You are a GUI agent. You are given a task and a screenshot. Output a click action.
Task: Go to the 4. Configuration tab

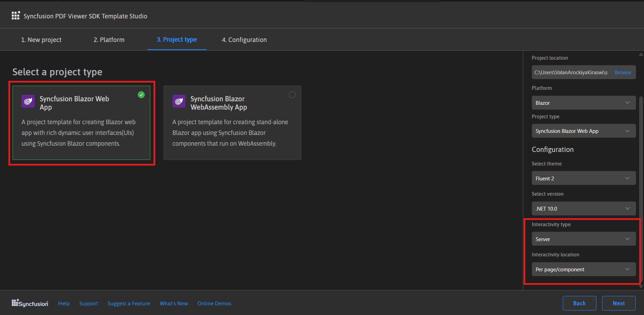coord(244,40)
